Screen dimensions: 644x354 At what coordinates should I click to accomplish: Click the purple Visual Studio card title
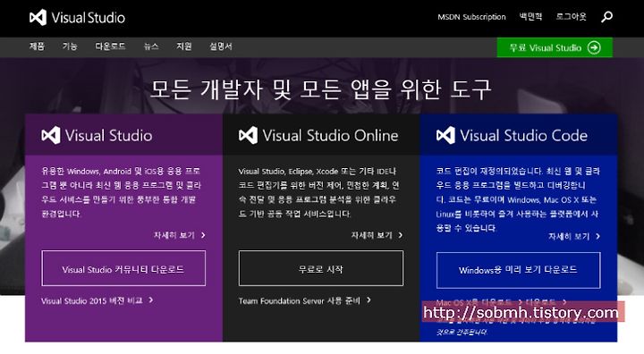[109, 136]
